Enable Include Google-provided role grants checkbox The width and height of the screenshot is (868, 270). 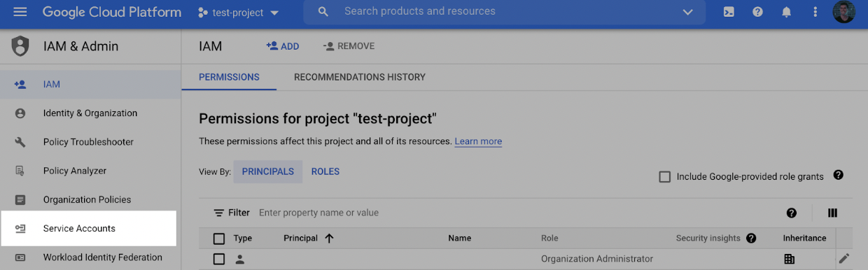665,177
